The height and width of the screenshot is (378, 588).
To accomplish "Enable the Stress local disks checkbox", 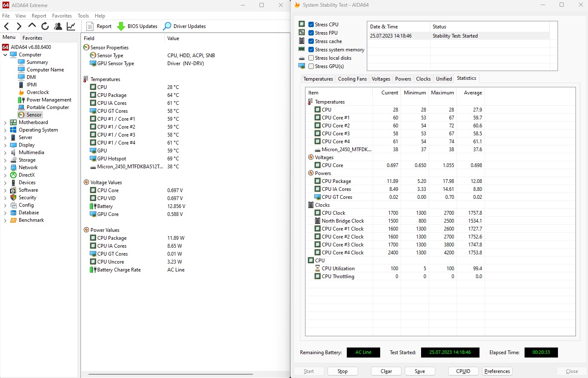I will point(311,58).
